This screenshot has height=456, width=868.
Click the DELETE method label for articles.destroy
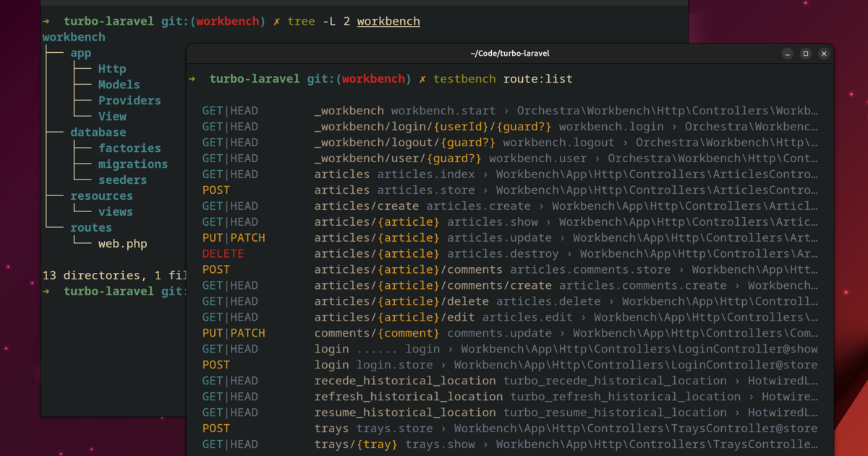pyautogui.click(x=223, y=253)
